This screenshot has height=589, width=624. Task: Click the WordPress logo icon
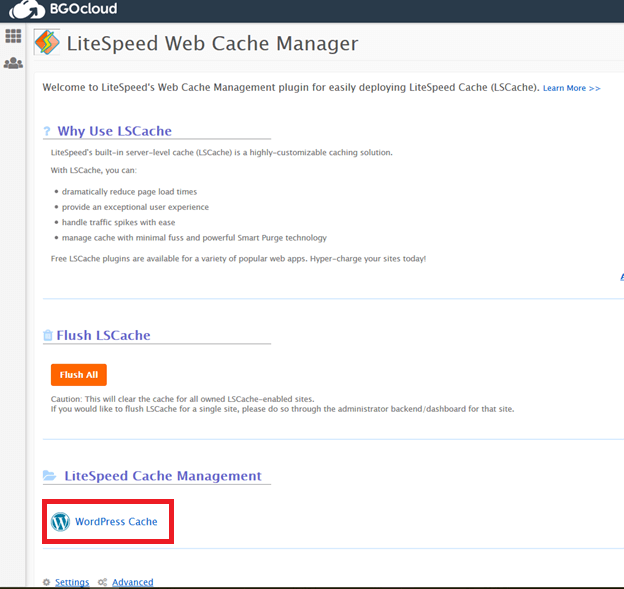click(60, 521)
